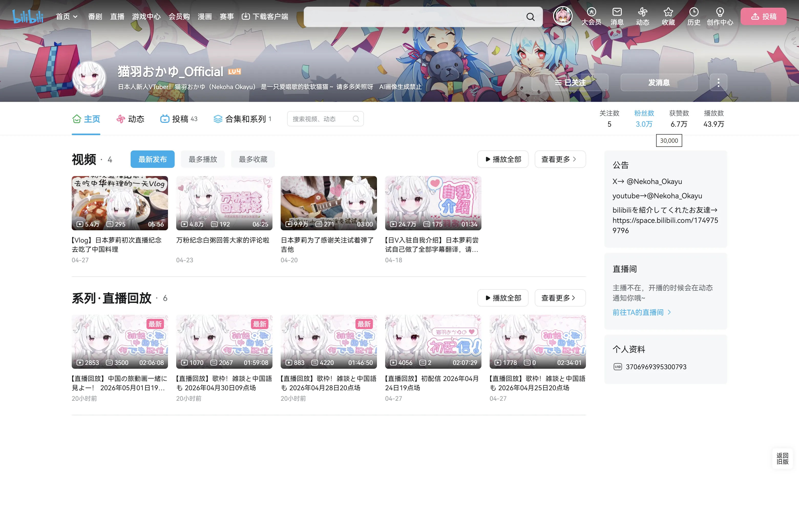Click the UID icon in 个人资料
This screenshot has width=799, height=532.
tap(617, 367)
